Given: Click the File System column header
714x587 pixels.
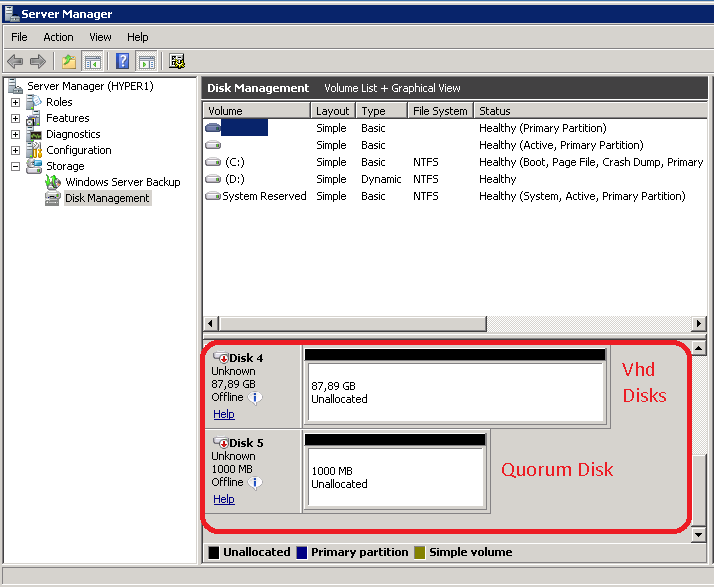Looking at the screenshot, I should 439,111.
